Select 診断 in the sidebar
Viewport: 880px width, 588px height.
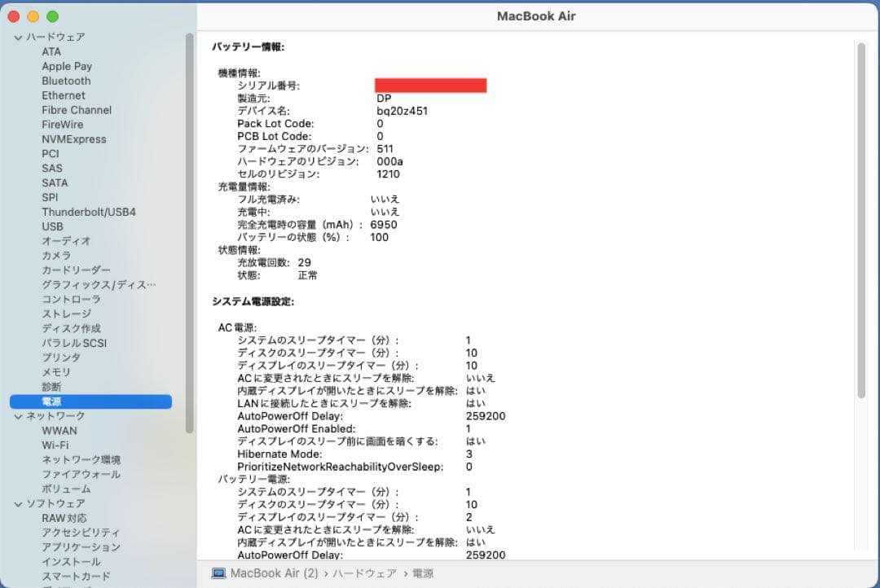click(51, 387)
